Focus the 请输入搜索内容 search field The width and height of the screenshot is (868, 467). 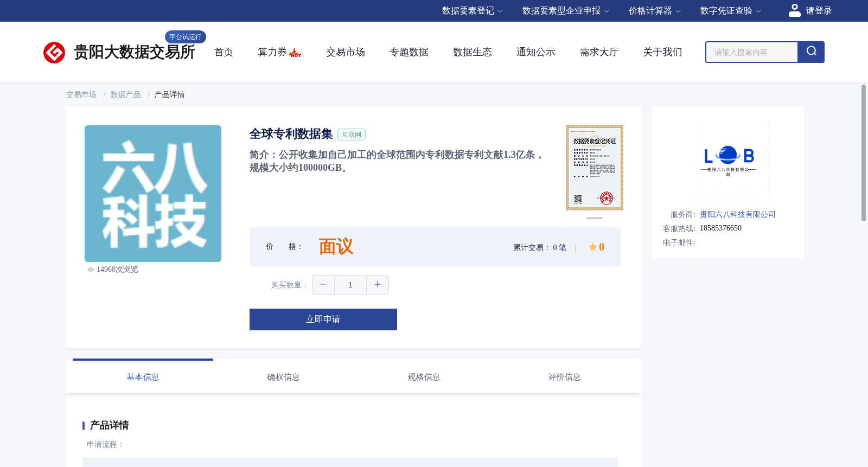point(752,52)
